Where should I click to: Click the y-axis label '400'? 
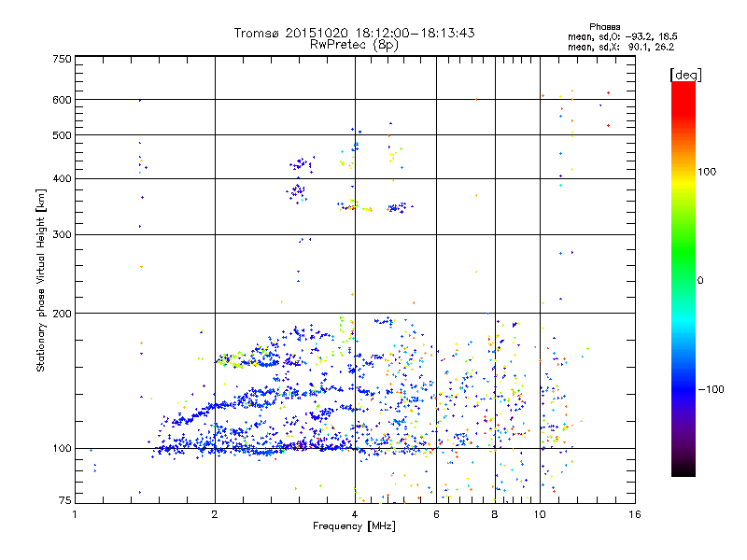pyautogui.click(x=62, y=178)
